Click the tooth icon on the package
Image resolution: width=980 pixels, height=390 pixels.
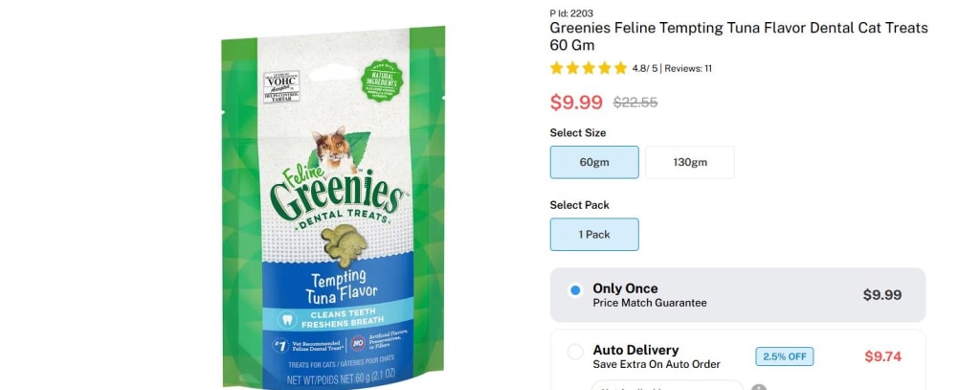pos(287,320)
